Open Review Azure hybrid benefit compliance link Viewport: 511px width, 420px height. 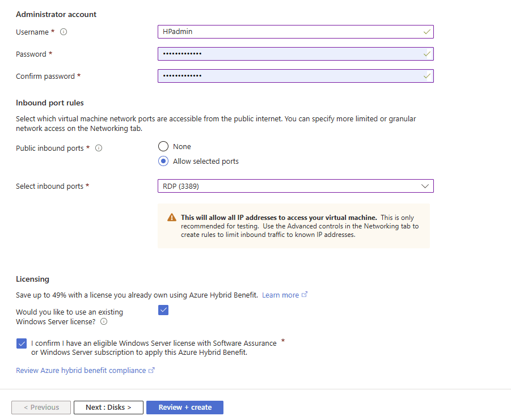81,371
